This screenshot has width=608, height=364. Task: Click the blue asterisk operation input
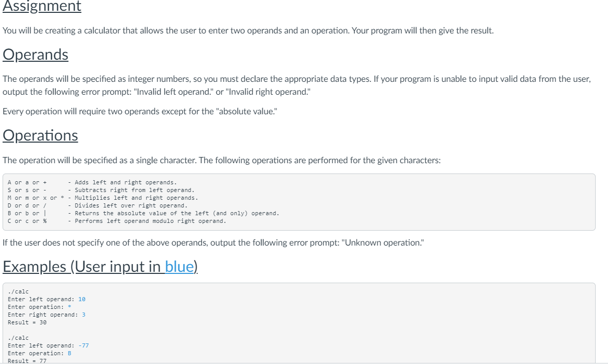tap(70, 307)
